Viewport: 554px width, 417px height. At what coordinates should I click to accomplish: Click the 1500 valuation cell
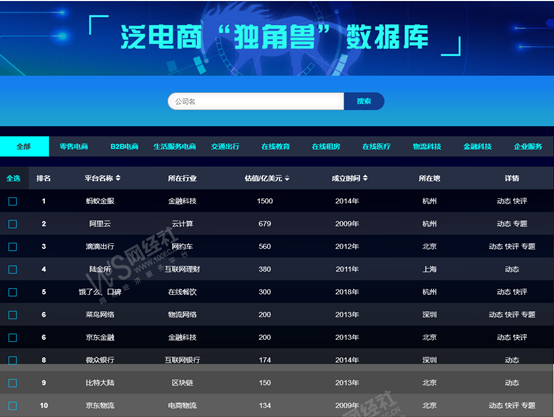[265, 201]
